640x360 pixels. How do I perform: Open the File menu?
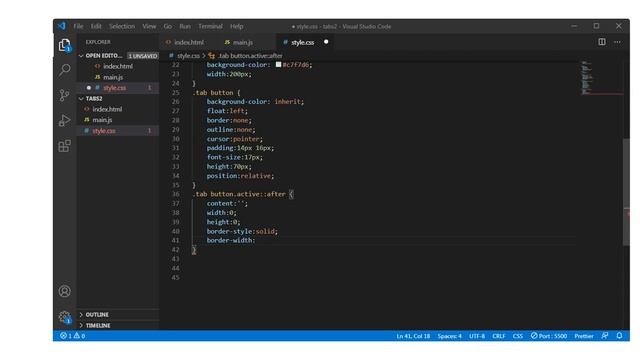(78, 26)
